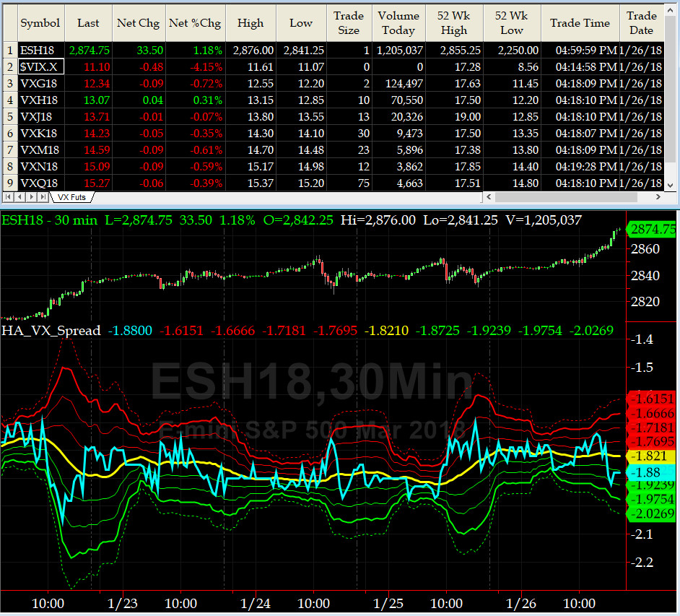Image resolution: width=680 pixels, height=616 pixels.
Task: Select the 52 Wk High column header
Action: (x=454, y=23)
